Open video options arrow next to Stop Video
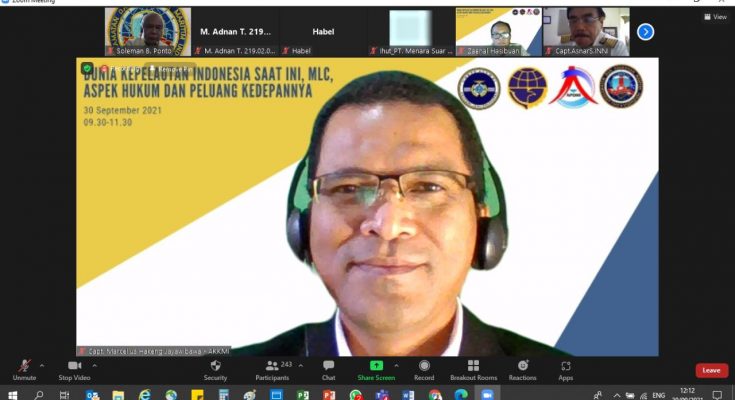Viewport: 735px width, 400px height. (x=95, y=365)
